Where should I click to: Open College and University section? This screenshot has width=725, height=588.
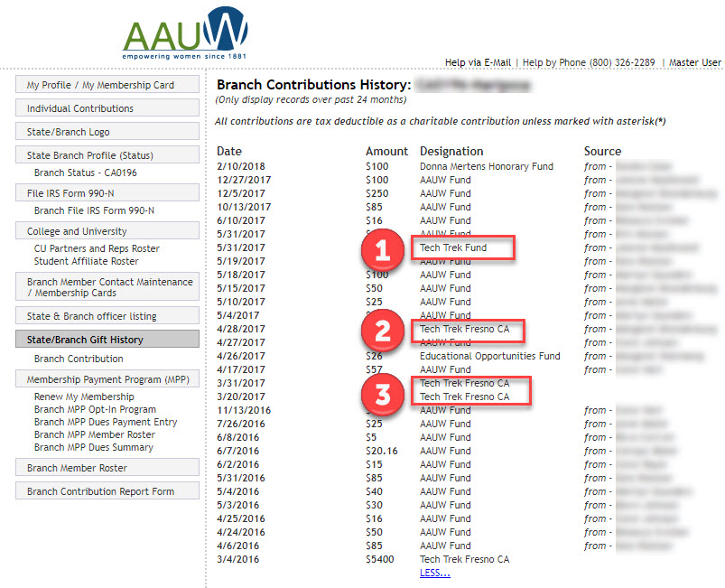coord(107,231)
